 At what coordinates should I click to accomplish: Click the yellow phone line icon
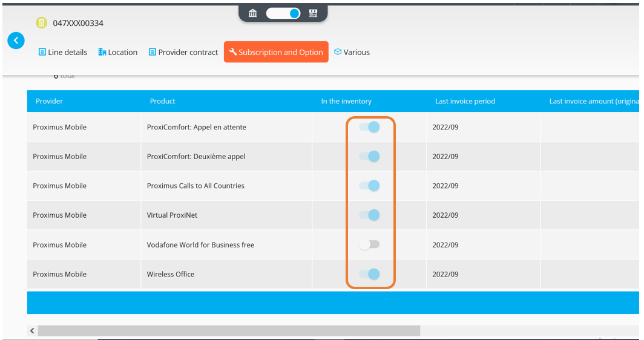(42, 23)
